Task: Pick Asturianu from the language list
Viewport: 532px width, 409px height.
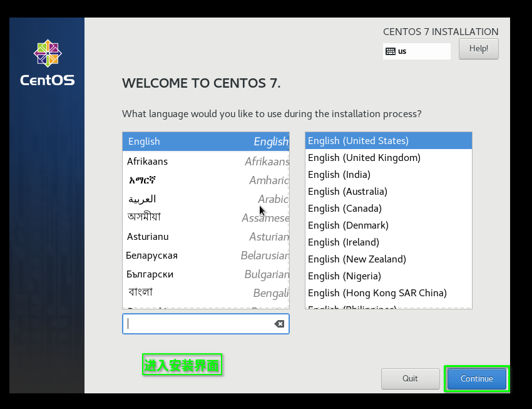Action: (205, 237)
